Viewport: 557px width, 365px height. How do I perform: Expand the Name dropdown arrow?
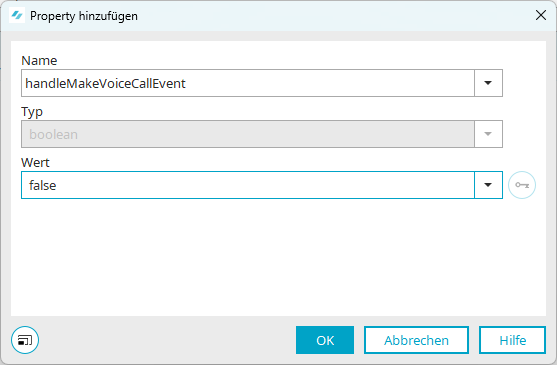pyautogui.click(x=488, y=83)
